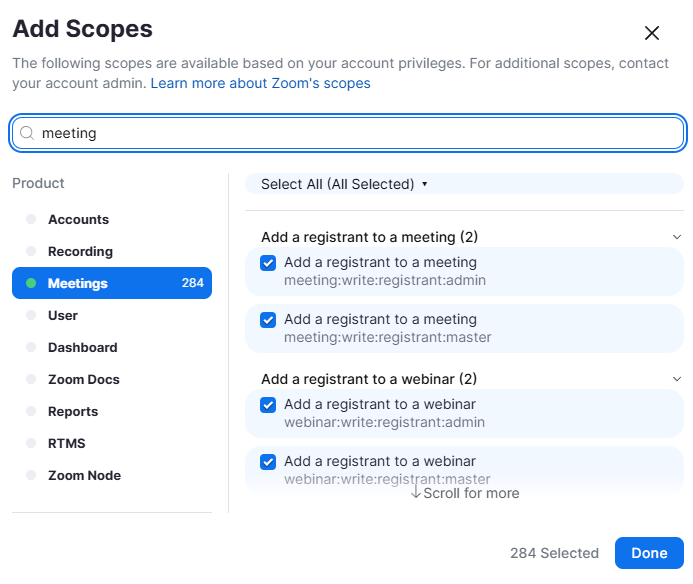Close the Add Scopes dialog

click(651, 33)
